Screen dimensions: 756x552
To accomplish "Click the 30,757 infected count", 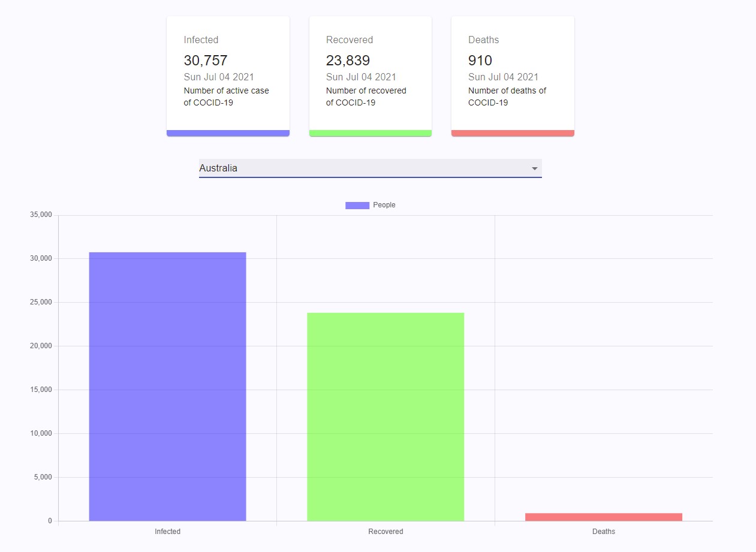I will click(x=206, y=61).
